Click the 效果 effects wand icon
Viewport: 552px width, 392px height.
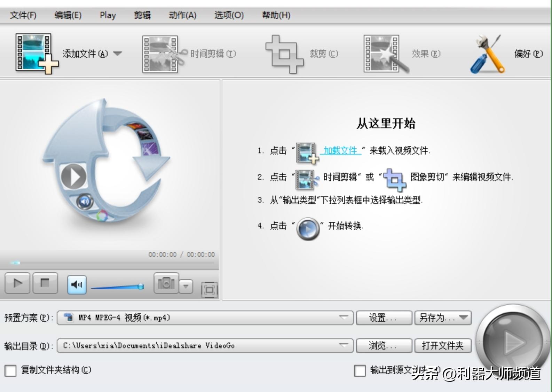(x=386, y=54)
